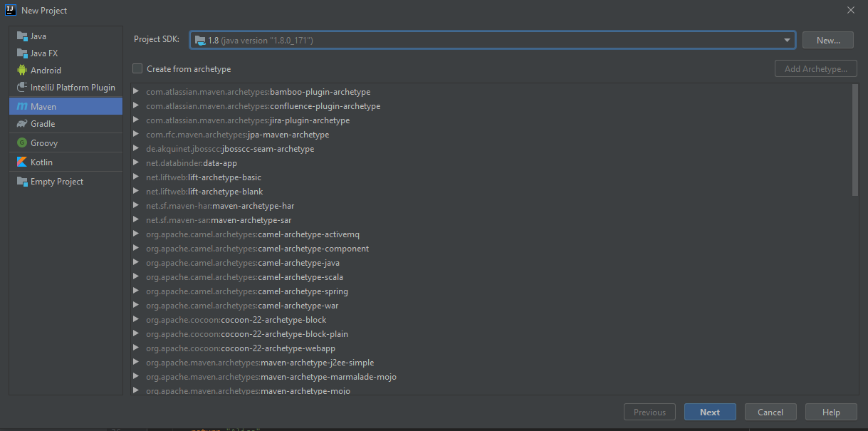Open Help for the dialog

point(831,412)
